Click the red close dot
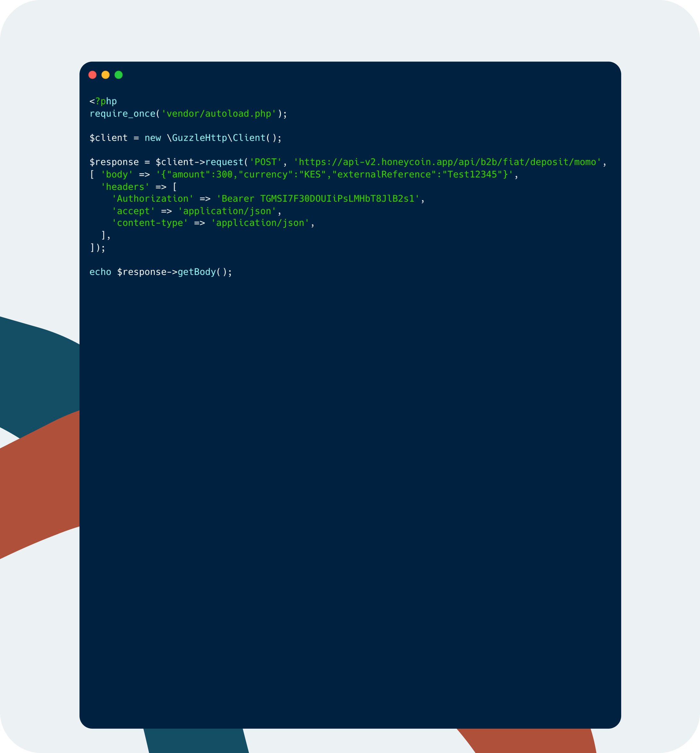The width and height of the screenshot is (700, 753). [x=92, y=75]
